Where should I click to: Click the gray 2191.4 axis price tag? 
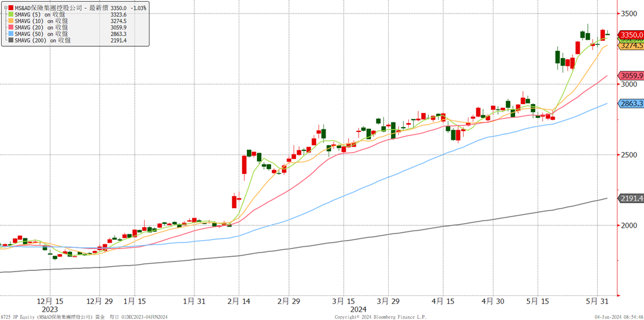click(631, 198)
